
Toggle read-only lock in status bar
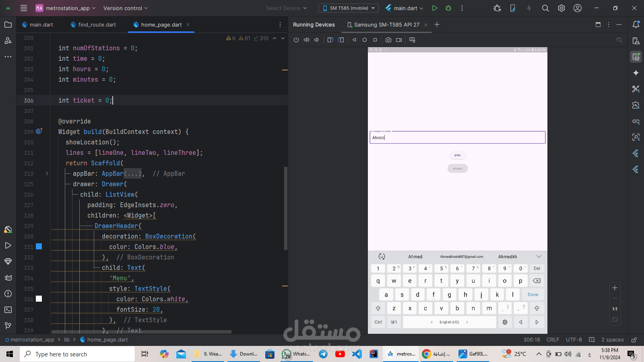tap(634, 340)
